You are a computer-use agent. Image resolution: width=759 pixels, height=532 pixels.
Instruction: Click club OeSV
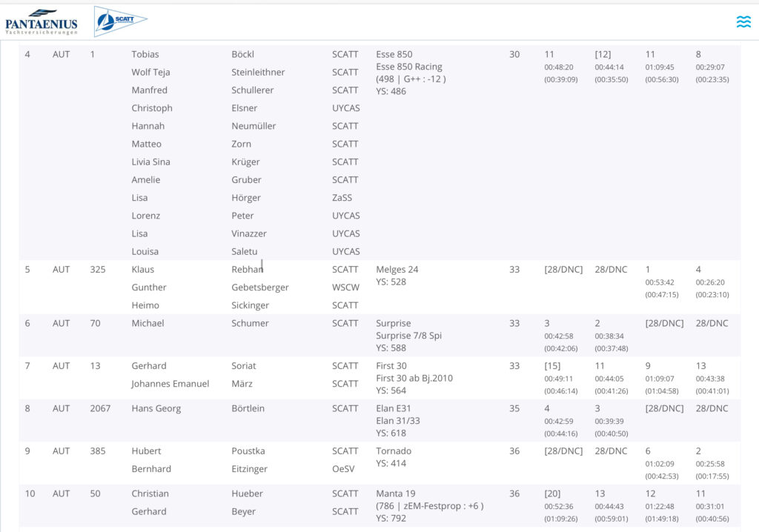click(343, 468)
